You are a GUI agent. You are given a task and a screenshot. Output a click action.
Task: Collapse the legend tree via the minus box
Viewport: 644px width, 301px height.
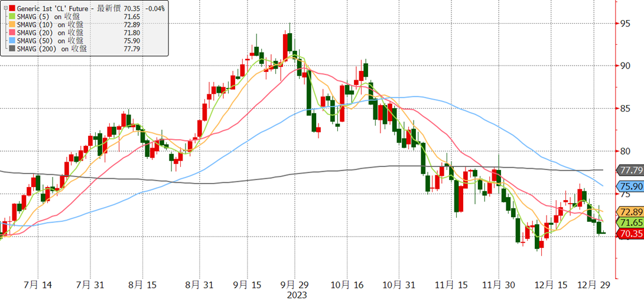pyautogui.click(x=5, y=8)
